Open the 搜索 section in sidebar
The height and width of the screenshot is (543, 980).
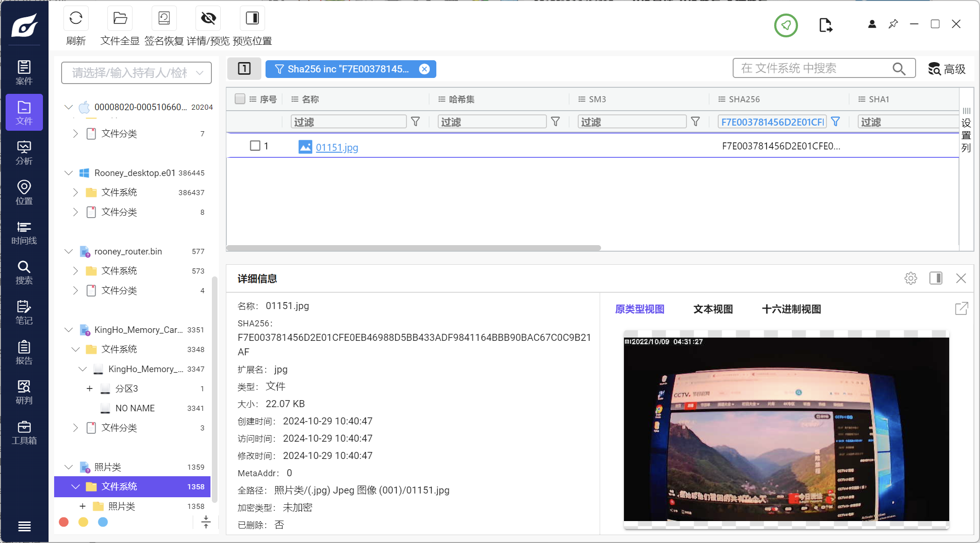tap(24, 272)
